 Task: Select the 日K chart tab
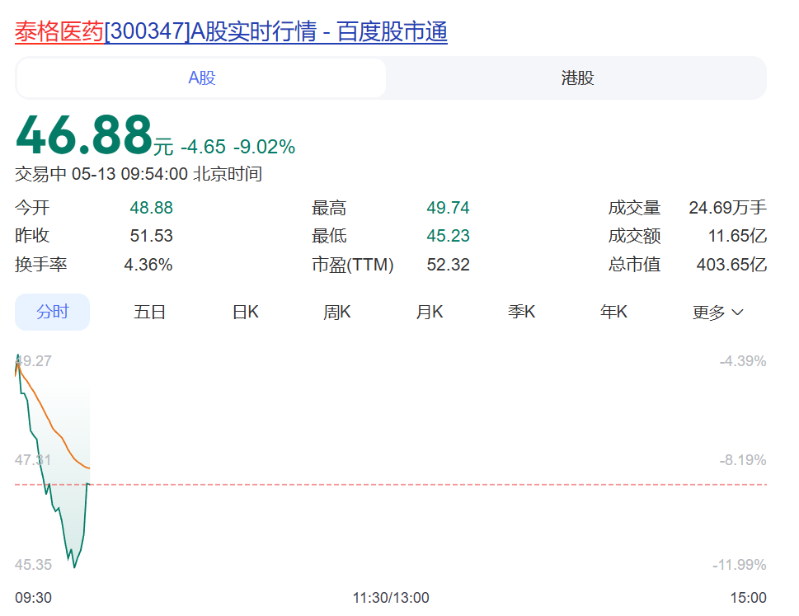245,312
